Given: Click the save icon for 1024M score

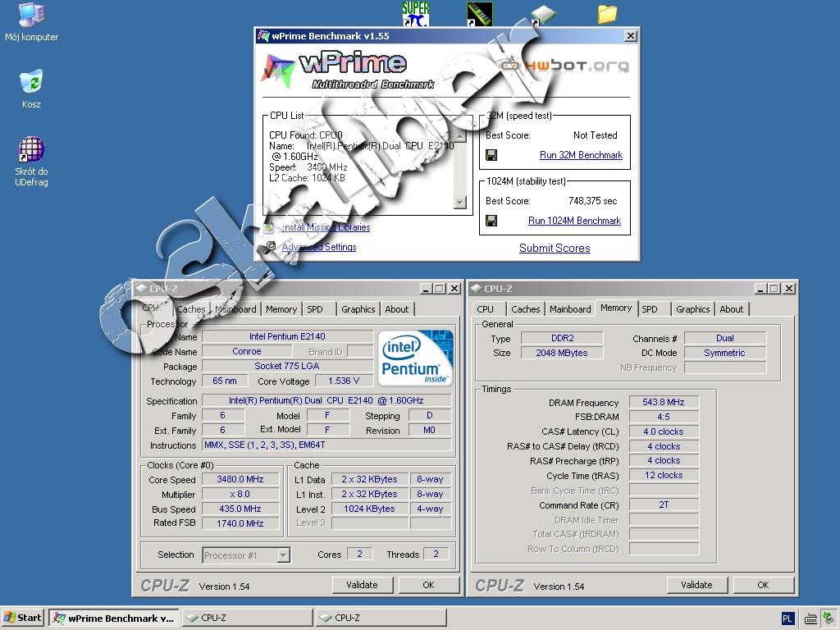Looking at the screenshot, I should point(491,220).
